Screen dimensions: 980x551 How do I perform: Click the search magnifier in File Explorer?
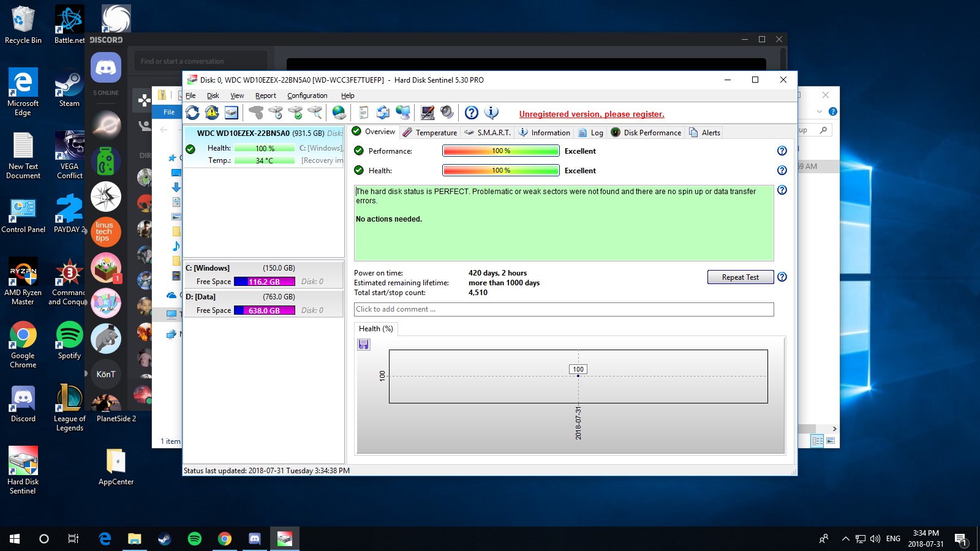pyautogui.click(x=824, y=130)
